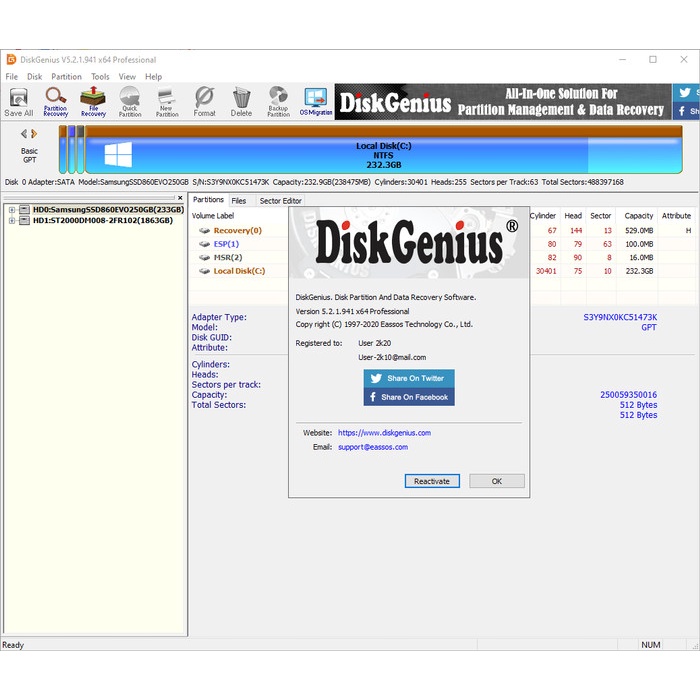Open the www.diskgenius.com website link
This screenshot has height=700, width=700.
pyautogui.click(x=384, y=433)
